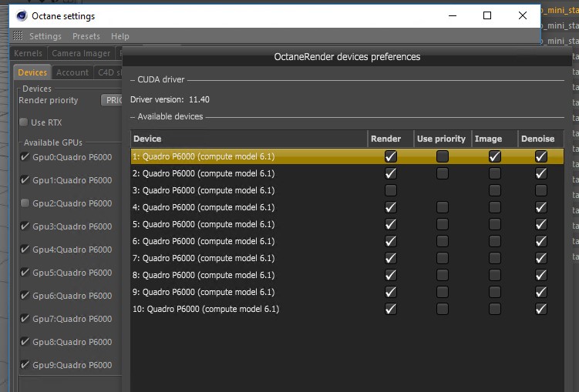
Task: Uncheck Gpu4:Quadro P6000
Action: 25,250
